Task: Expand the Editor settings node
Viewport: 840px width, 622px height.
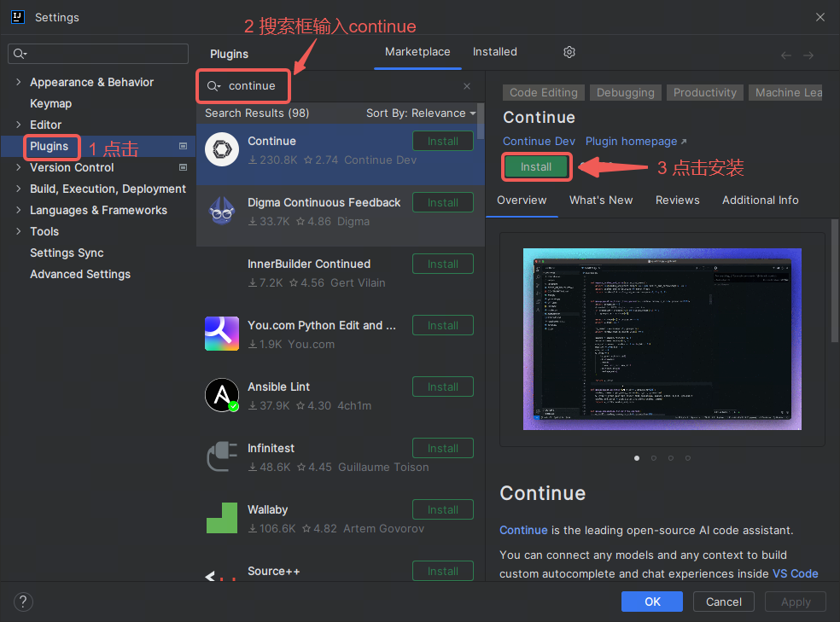Action: pyautogui.click(x=19, y=125)
